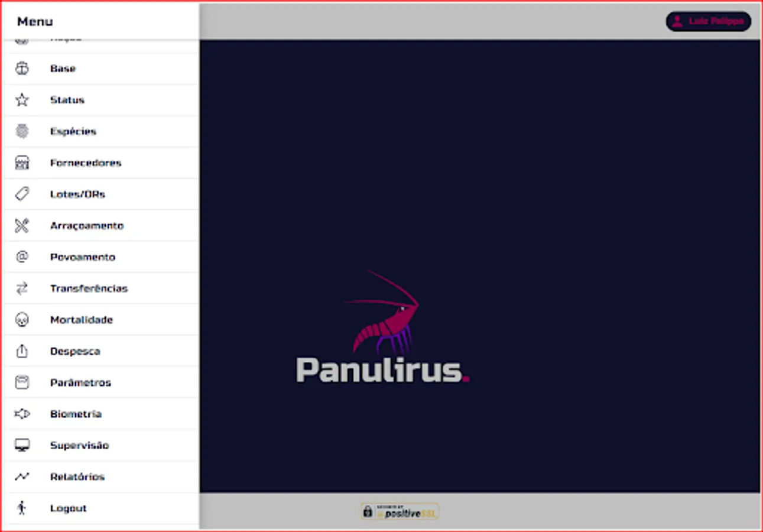Click the user avatar icon
The height and width of the screenshot is (532, 763).
point(677,21)
